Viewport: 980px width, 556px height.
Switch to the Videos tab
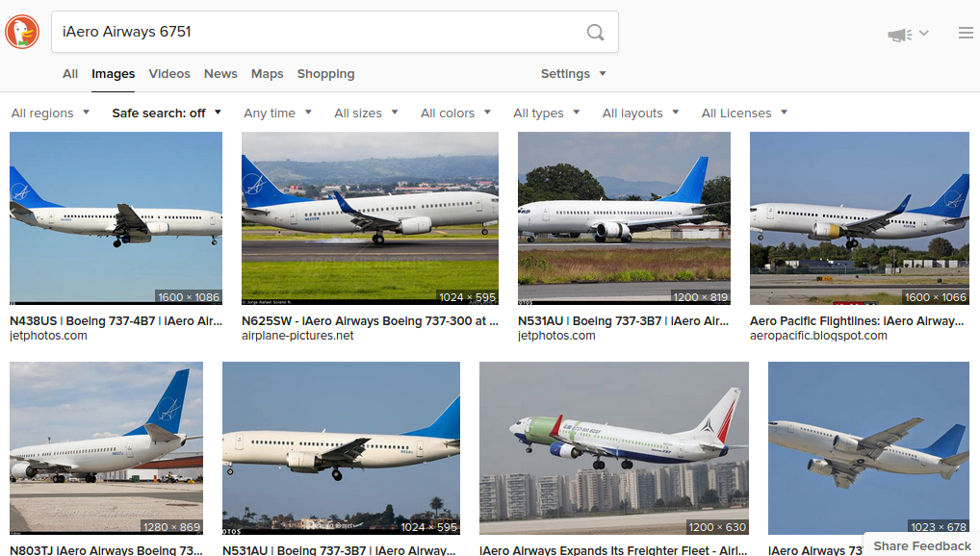[169, 74]
